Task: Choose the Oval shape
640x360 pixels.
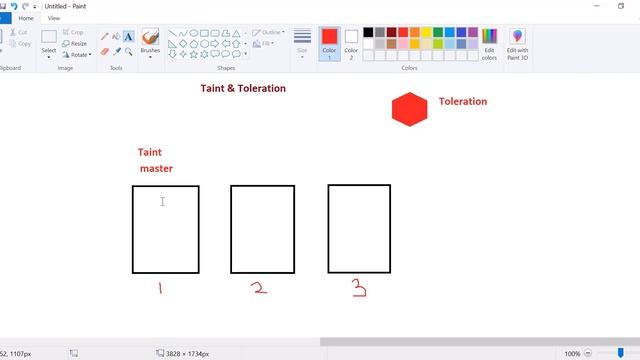Action: pyautogui.click(x=194, y=33)
